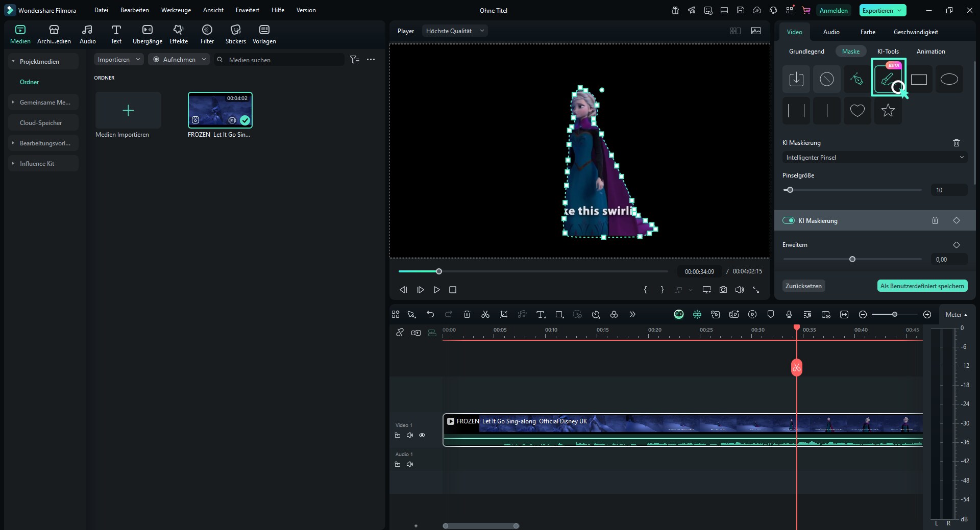Image resolution: width=980 pixels, height=530 pixels.
Task: Take a snapshot with camera icon
Action: point(723,290)
